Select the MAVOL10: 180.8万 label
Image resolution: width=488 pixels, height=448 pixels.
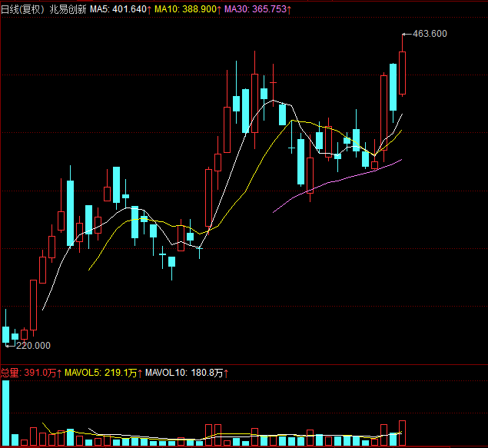tap(184, 373)
